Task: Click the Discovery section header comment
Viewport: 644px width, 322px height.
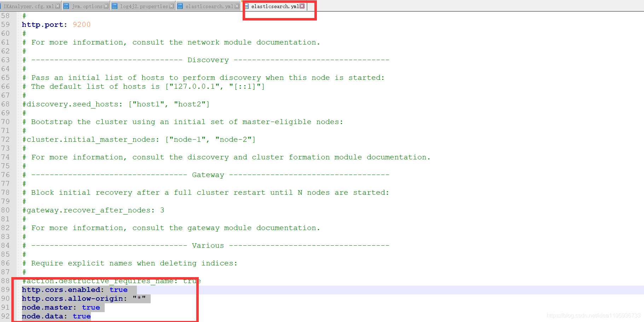Action: (x=206, y=60)
